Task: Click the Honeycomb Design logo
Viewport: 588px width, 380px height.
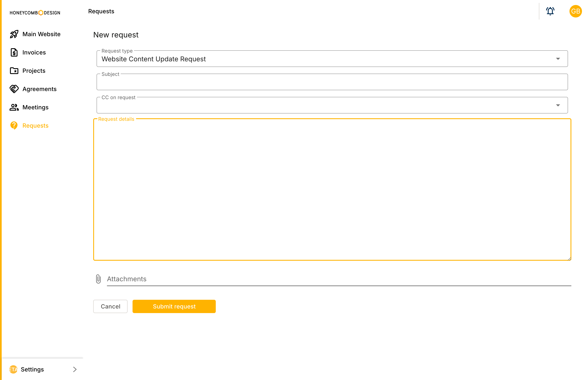Action: coord(35,13)
